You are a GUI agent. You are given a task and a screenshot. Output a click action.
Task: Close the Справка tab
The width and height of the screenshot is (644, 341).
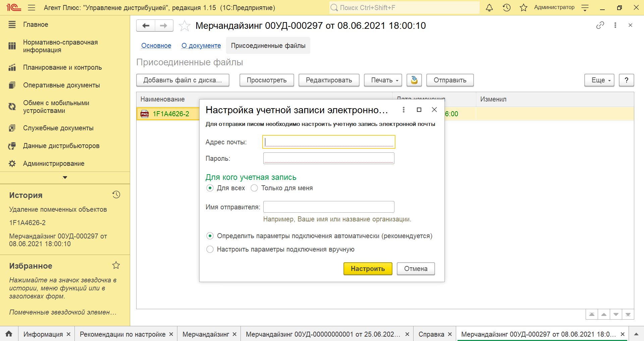[450, 334]
